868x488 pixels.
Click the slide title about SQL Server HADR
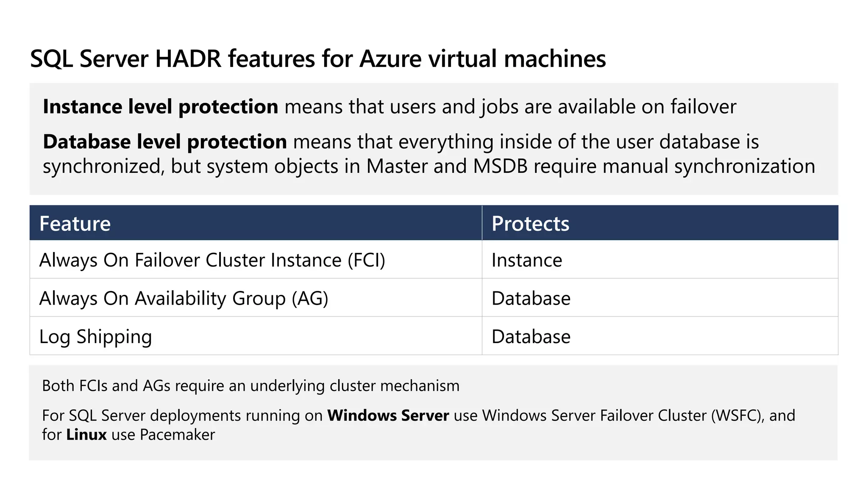[318, 58]
